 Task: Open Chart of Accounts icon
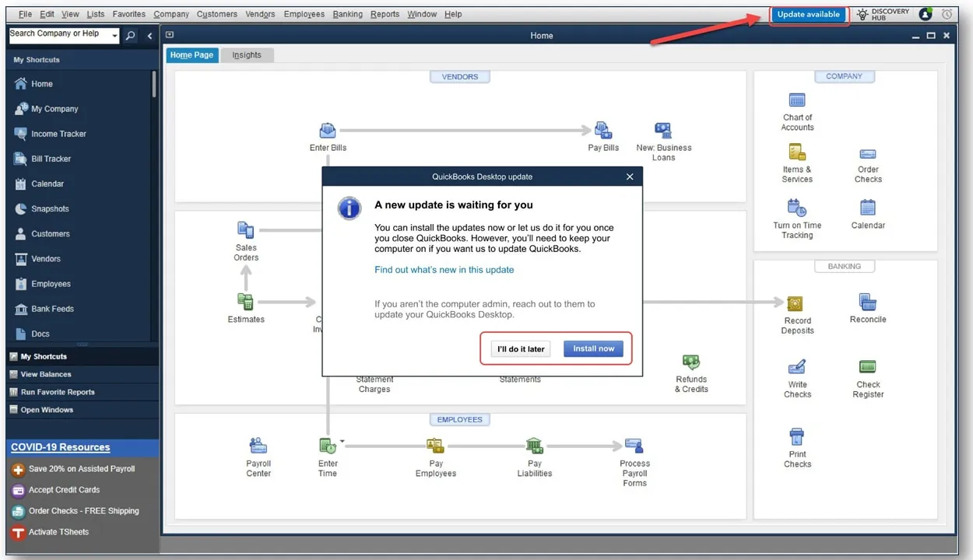pos(797,101)
